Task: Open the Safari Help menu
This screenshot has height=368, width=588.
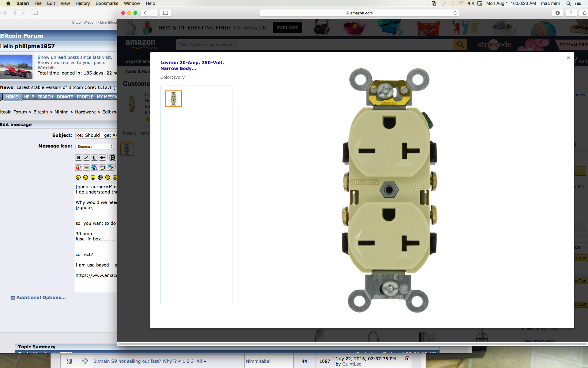Action: [x=150, y=3]
